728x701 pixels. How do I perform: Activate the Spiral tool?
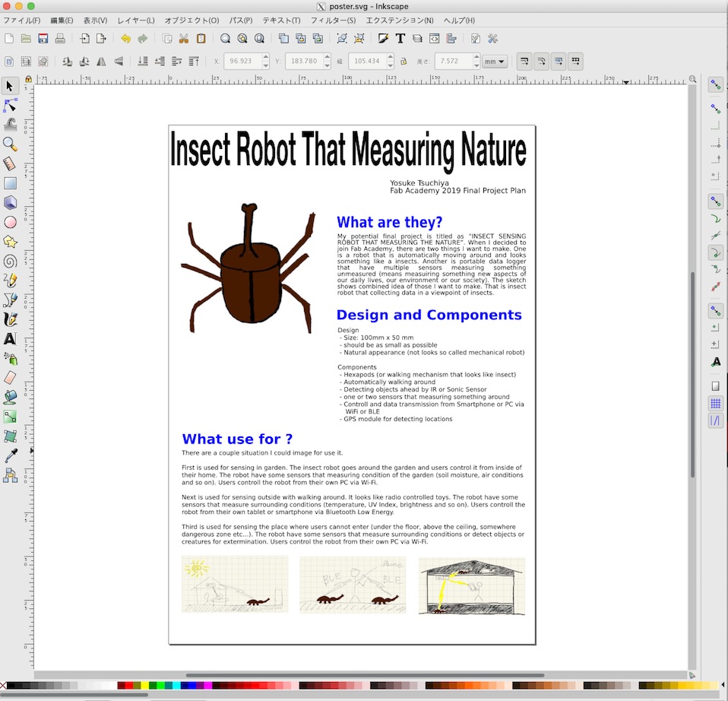click(10, 262)
